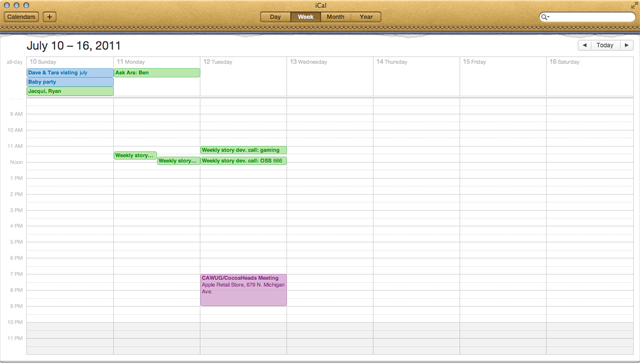Select 'Weekly story dev. call: OSS' event
The width and height of the screenshot is (640, 363).
(x=243, y=161)
